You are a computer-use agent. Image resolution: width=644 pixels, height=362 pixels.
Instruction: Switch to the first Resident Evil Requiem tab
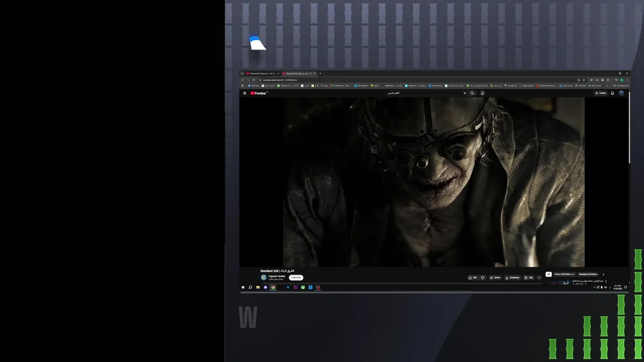click(262, 73)
